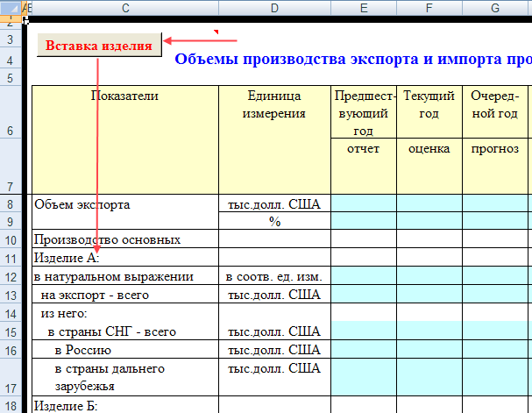Select column G header
The image size is (532, 413).
[x=495, y=8]
